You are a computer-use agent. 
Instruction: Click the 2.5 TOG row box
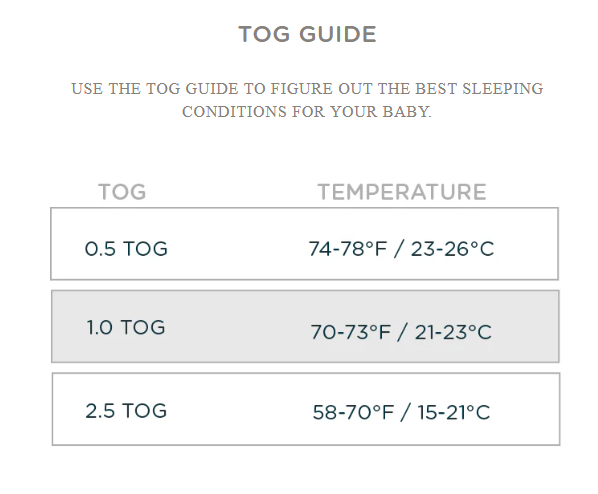click(x=306, y=409)
